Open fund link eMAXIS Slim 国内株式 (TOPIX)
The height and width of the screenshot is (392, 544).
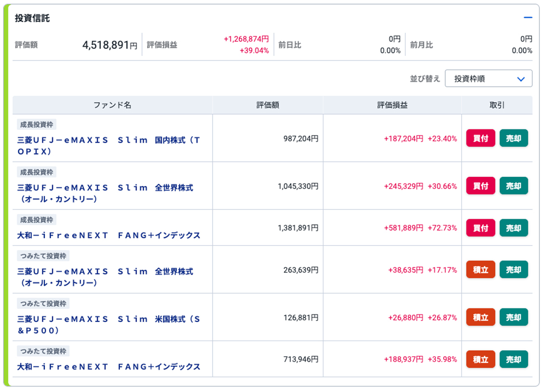[109, 146]
